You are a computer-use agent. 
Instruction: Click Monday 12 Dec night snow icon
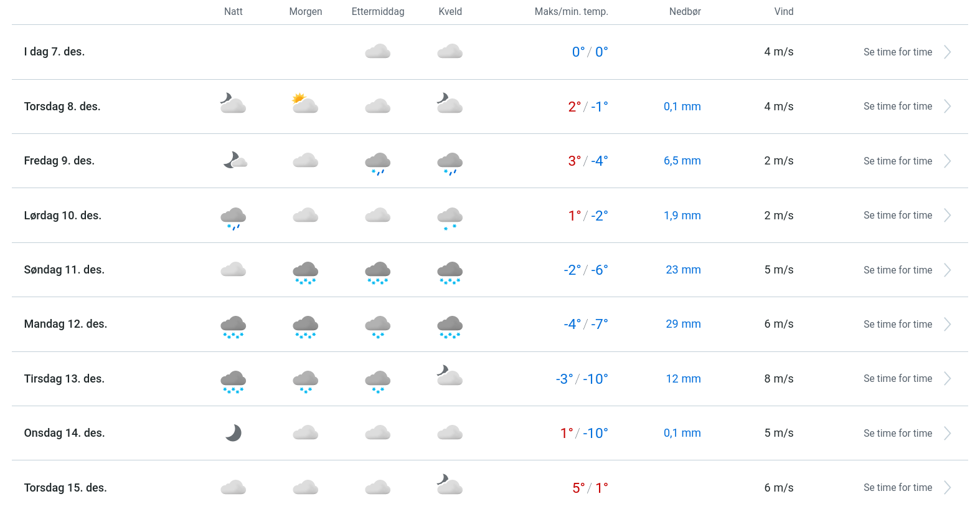click(233, 326)
